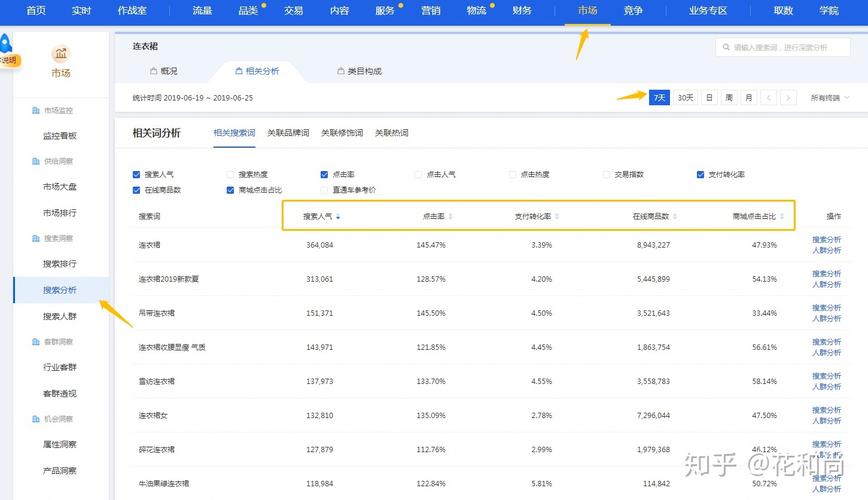Open 搜索人群 in the sidebar
The height and width of the screenshot is (500, 868).
[60, 316]
